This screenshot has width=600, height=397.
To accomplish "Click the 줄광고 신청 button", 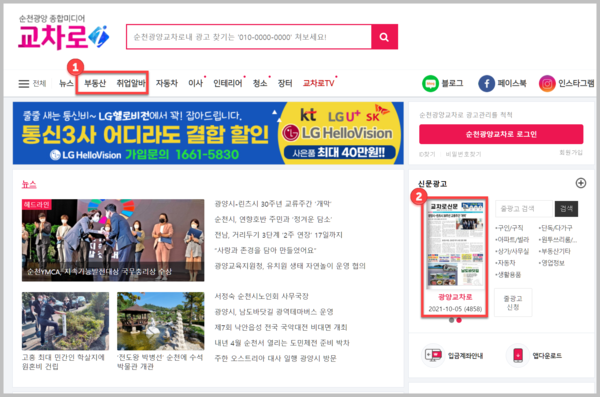I will click(x=513, y=302).
